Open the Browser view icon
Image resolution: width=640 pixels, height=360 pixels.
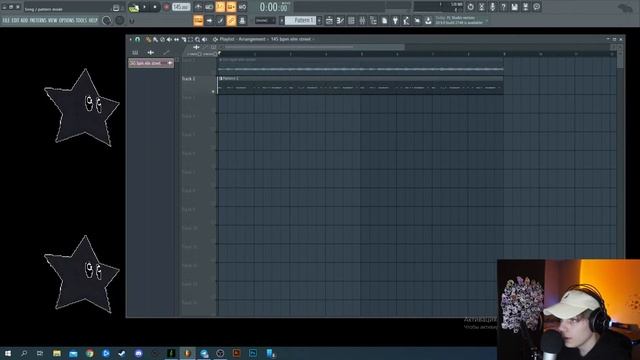point(373,20)
